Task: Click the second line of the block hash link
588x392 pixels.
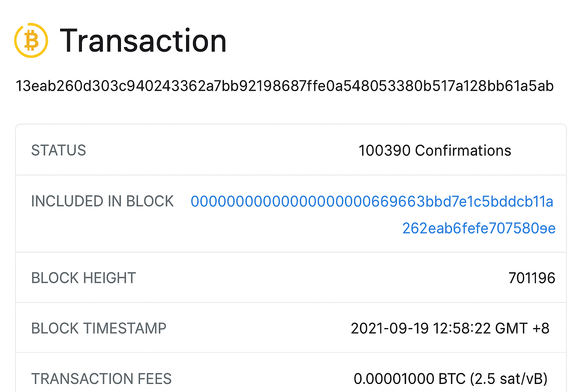Action: (x=478, y=228)
